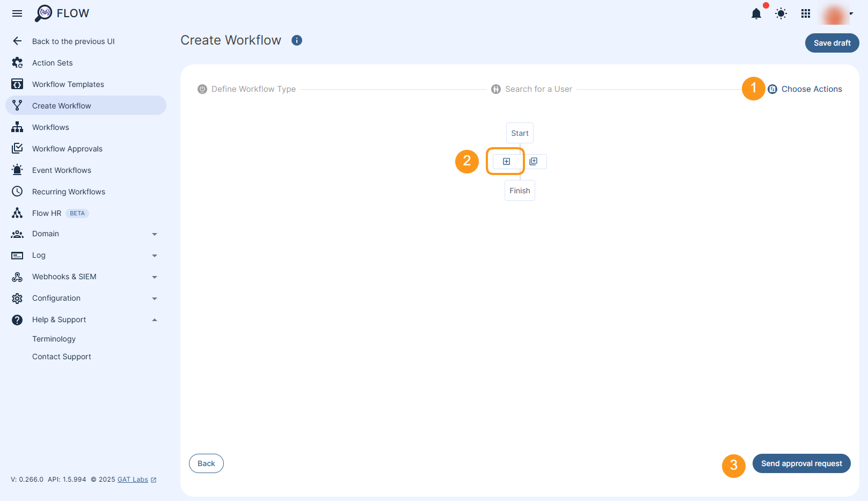Expand the Configuration section

click(x=155, y=298)
